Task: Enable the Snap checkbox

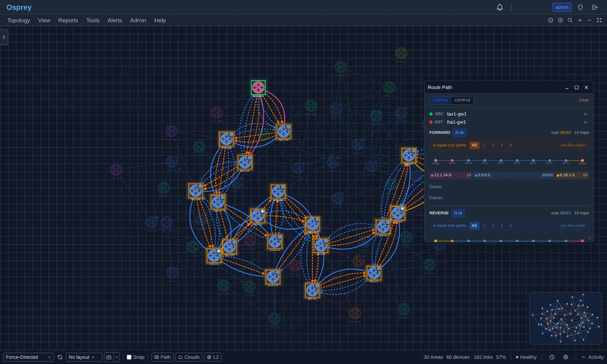Action: coord(129,357)
